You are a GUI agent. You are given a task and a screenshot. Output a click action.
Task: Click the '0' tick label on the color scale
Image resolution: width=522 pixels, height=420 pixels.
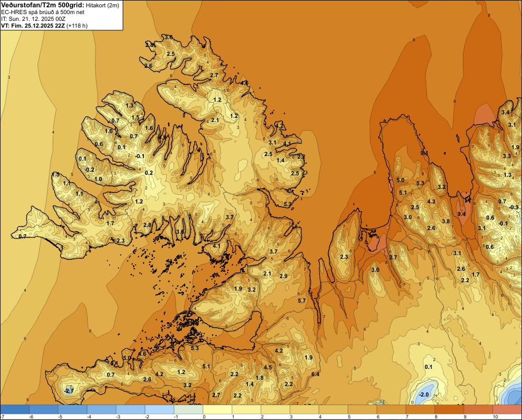[x=204, y=417]
